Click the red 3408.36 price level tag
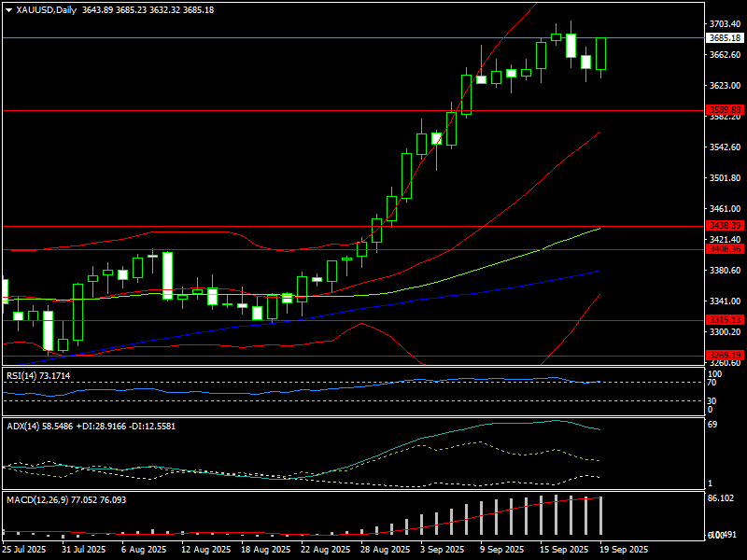Viewport: 747px width, 560px height. tap(724, 249)
